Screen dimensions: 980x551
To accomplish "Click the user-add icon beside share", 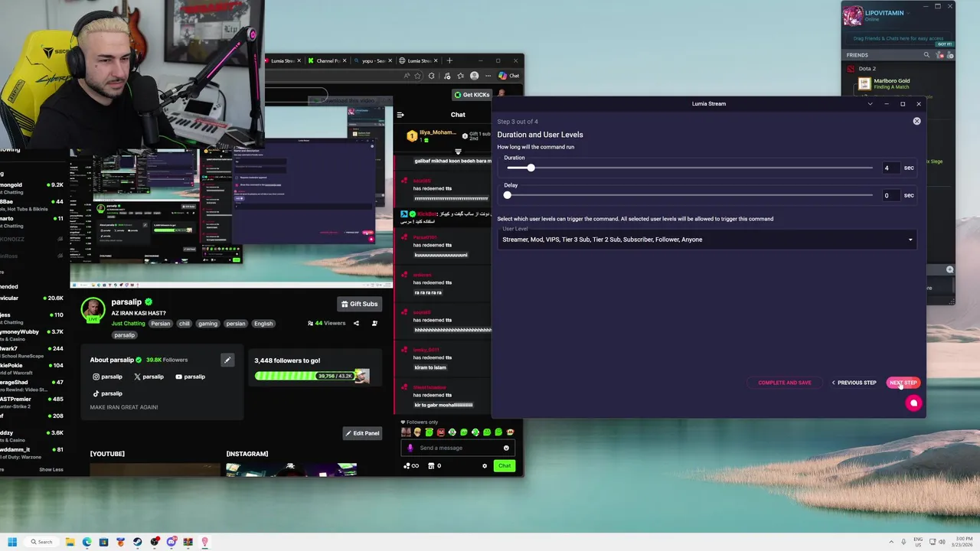I will (x=374, y=323).
